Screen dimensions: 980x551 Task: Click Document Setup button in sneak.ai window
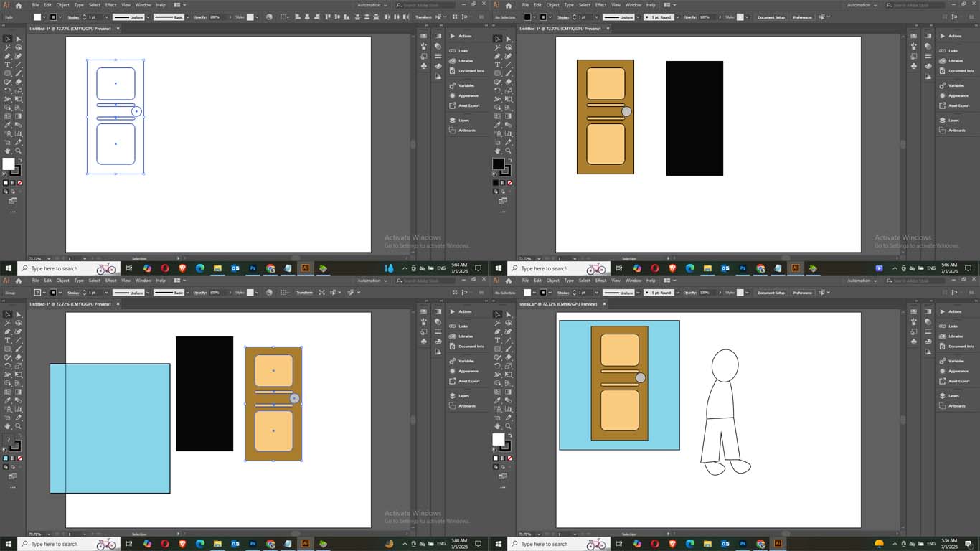click(x=771, y=293)
